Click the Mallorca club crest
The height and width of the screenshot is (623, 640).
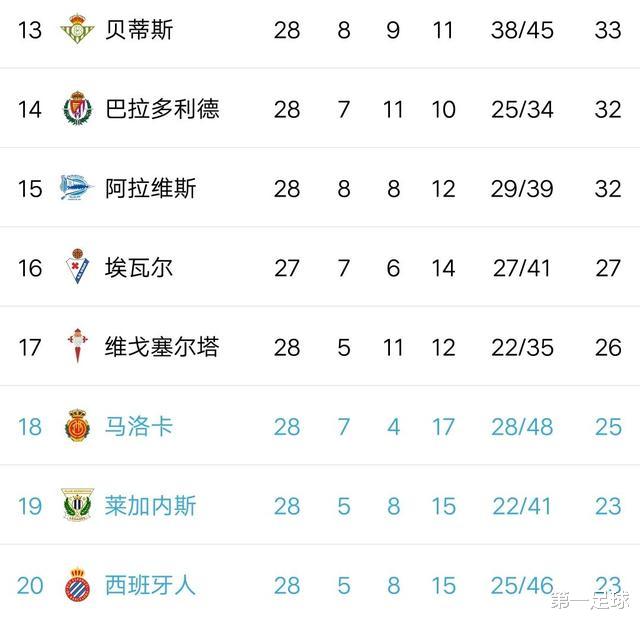point(76,426)
